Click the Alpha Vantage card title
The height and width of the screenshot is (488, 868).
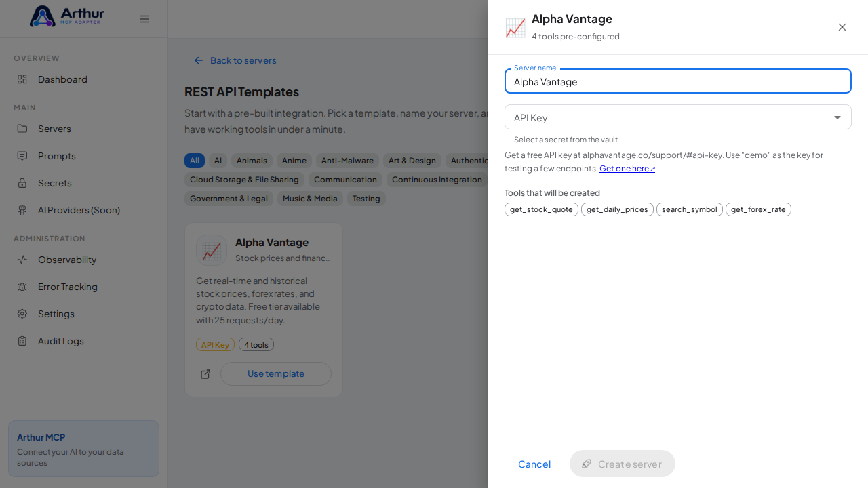pyautogui.click(x=272, y=242)
